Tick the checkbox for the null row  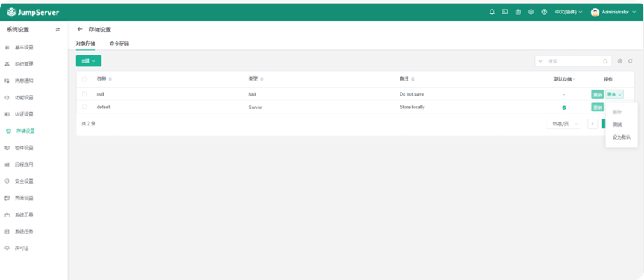[x=85, y=94]
